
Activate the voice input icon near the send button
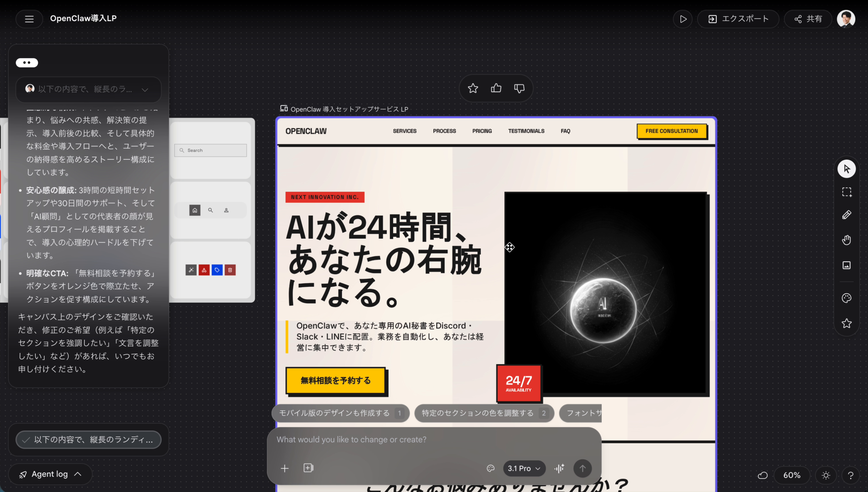pos(559,468)
